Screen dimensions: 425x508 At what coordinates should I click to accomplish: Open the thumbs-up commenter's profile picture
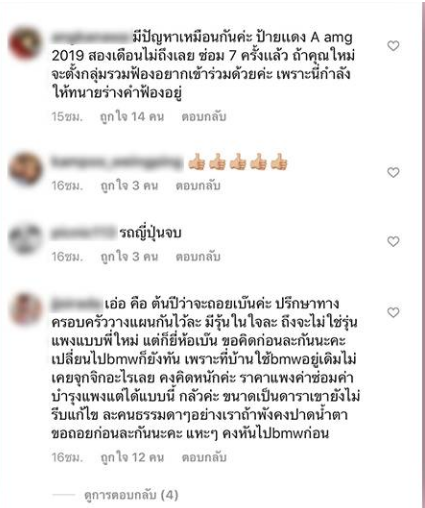26,169
